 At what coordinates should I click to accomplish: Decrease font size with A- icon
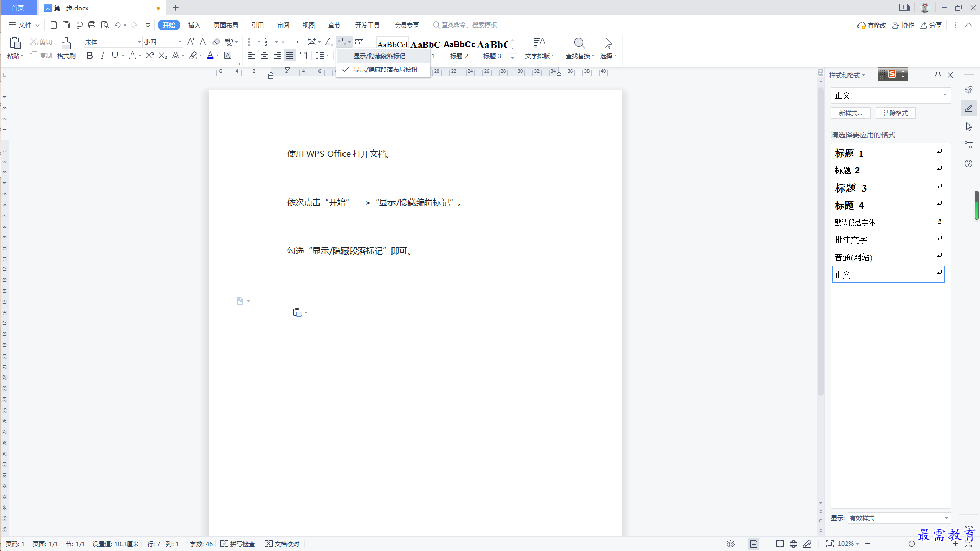(203, 42)
